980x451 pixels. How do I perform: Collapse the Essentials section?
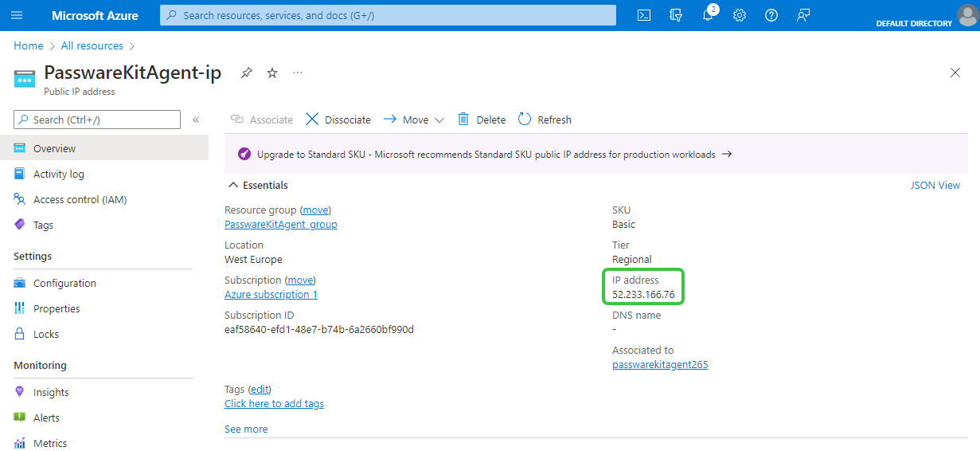point(258,185)
